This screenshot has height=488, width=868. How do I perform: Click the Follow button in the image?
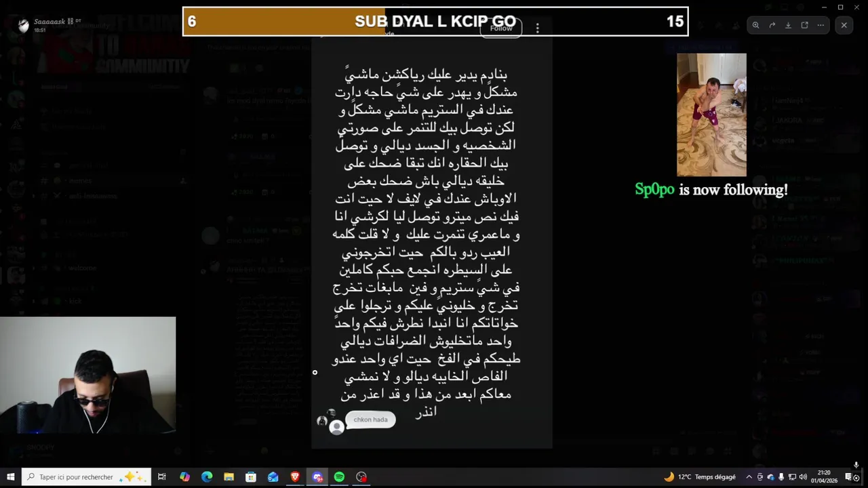(501, 28)
